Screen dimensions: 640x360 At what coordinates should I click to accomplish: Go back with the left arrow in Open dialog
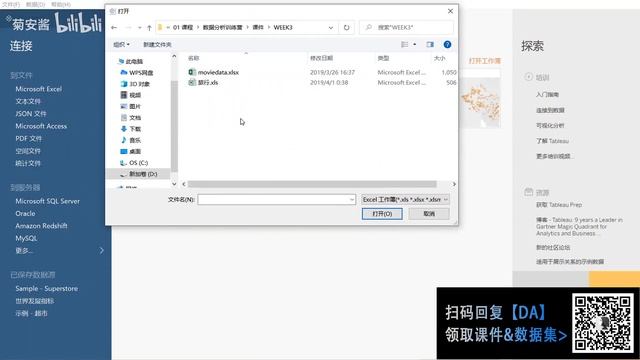click(x=114, y=27)
